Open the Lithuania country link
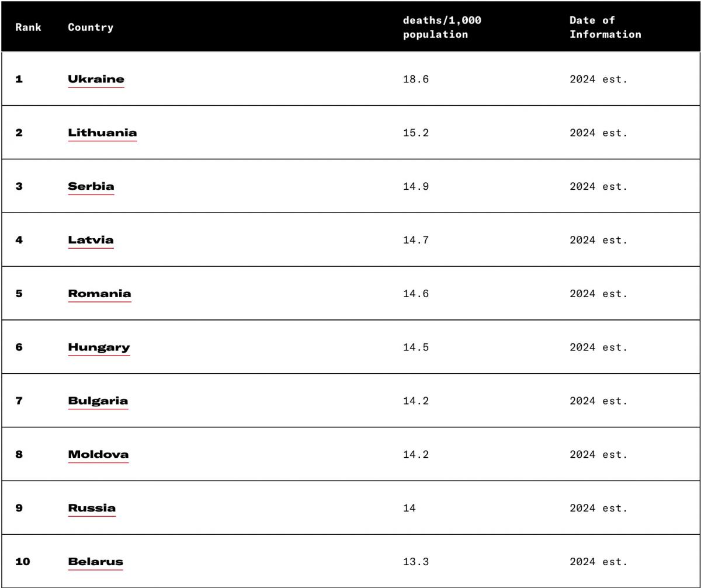The height and width of the screenshot is (588, 701). coord(102,133)
